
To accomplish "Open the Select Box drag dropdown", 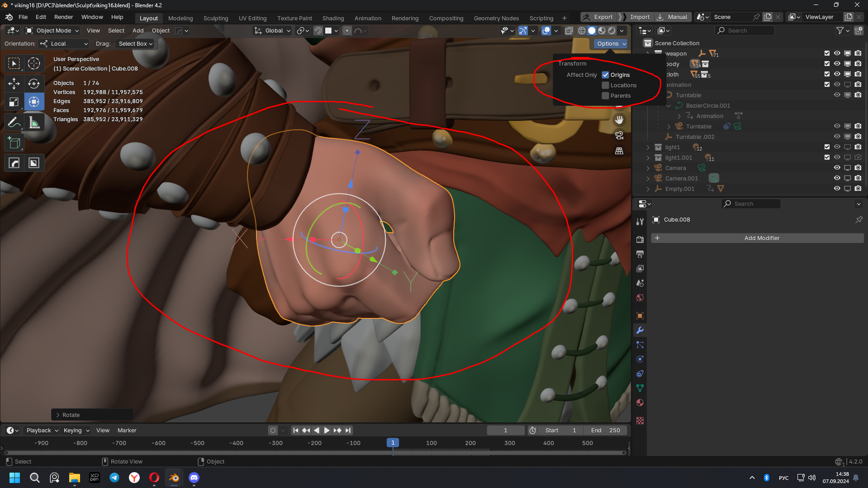I will (135, 44).
